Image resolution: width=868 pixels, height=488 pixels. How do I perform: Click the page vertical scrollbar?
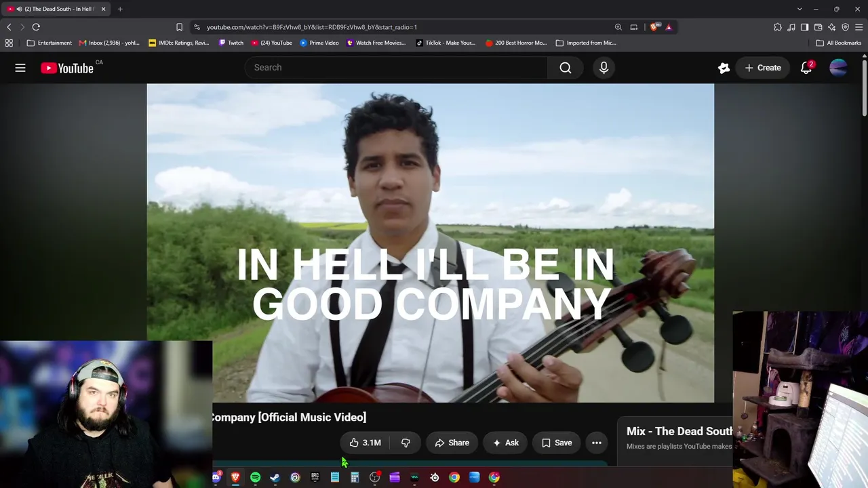865,88
